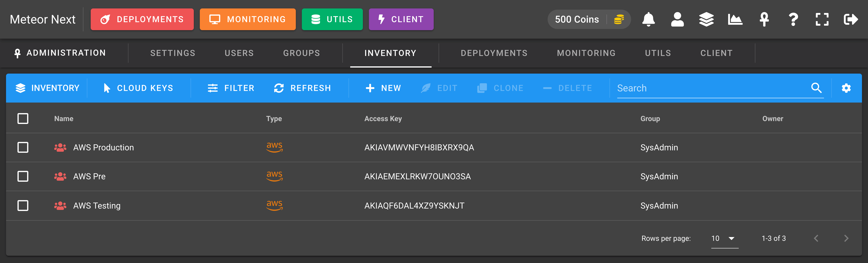Switch to the Deployments administration tab
The image size is (868, 263).
494,53
